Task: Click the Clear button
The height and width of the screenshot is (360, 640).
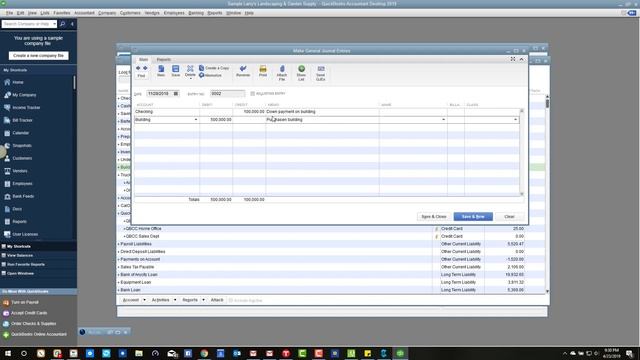Action: [509, 217]
